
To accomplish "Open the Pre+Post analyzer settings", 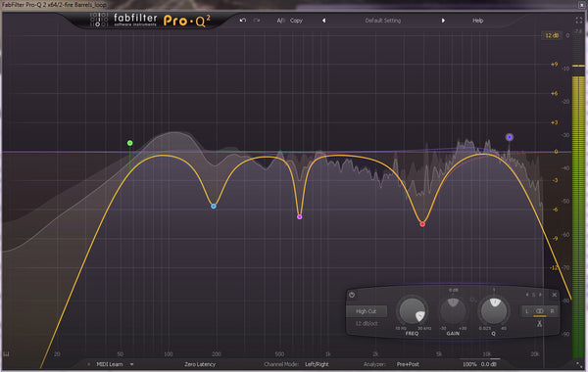I will [408, 364].
